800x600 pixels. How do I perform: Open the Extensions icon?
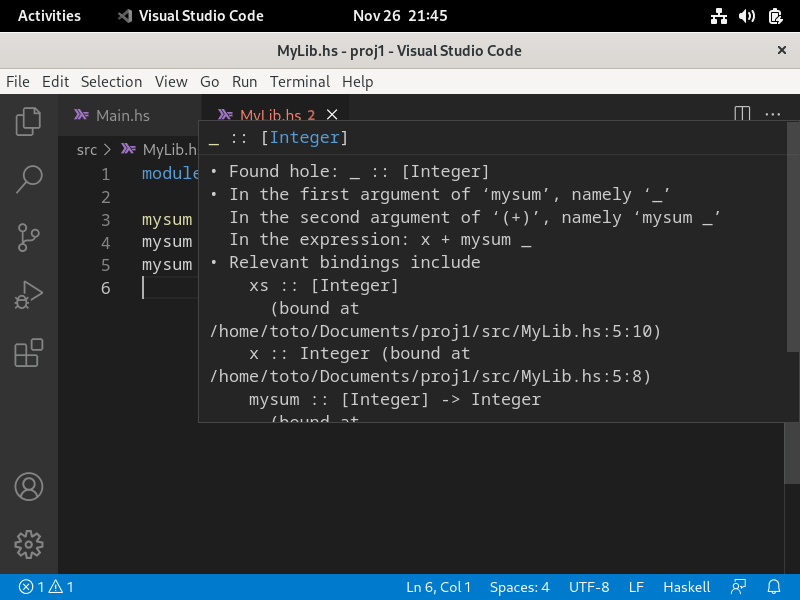28,352
